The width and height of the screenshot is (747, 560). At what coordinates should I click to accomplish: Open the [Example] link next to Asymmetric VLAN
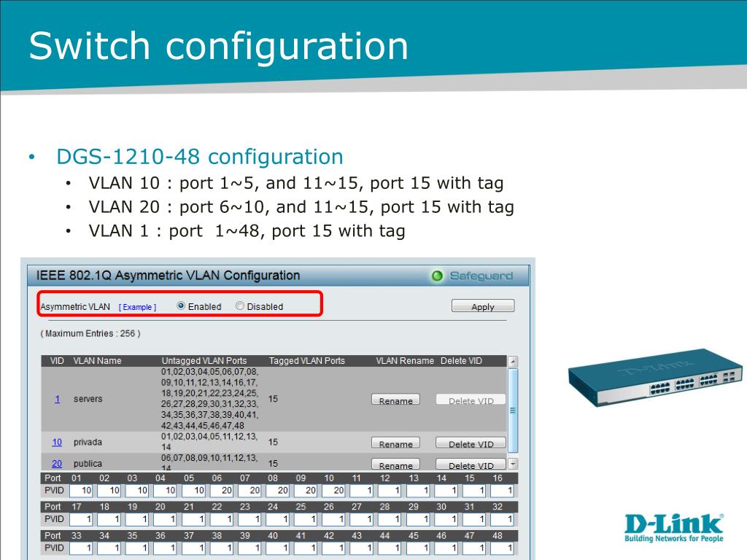137,307
